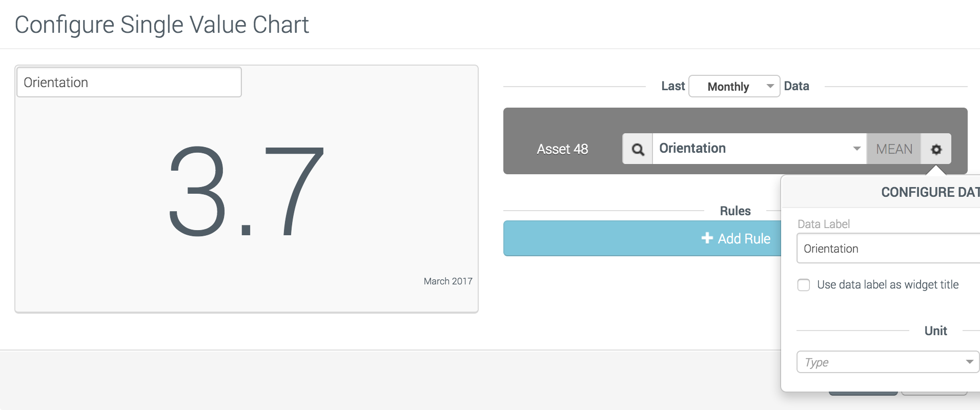This screenshot has height=410, width=980.
Task: Click the plus icon on Add Rule
Action: click(707, 238)
